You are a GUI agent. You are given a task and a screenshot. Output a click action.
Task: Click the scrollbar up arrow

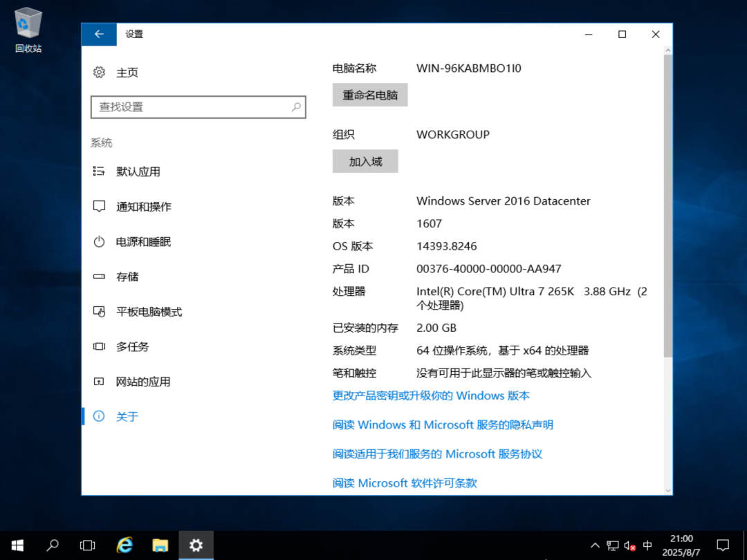668,50
